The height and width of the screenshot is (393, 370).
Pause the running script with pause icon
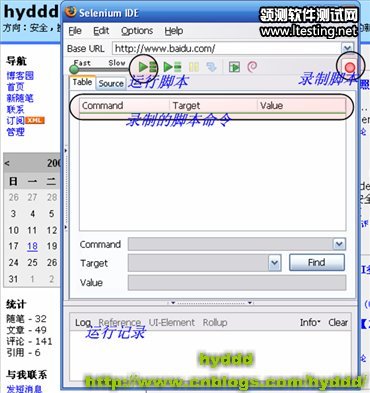point(194,67)
